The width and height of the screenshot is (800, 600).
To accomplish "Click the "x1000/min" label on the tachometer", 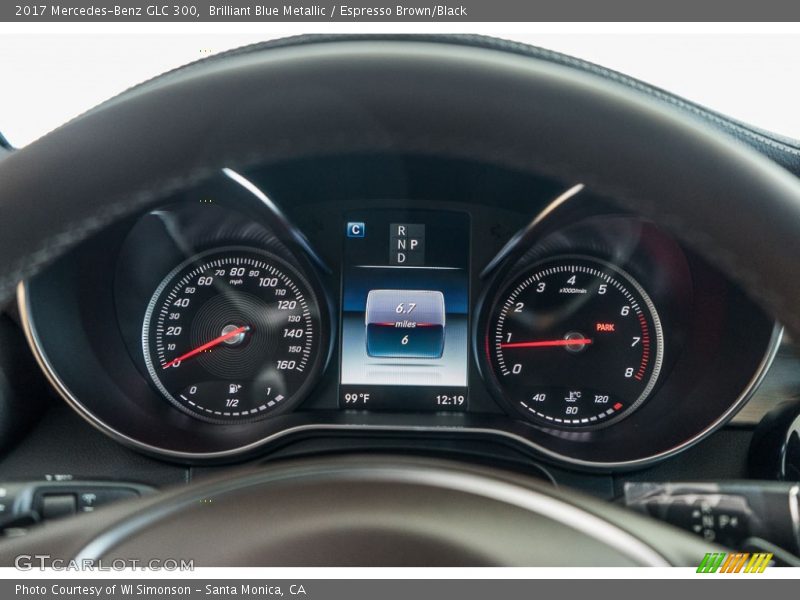I will pyautogui.click(x=572, y=290).
